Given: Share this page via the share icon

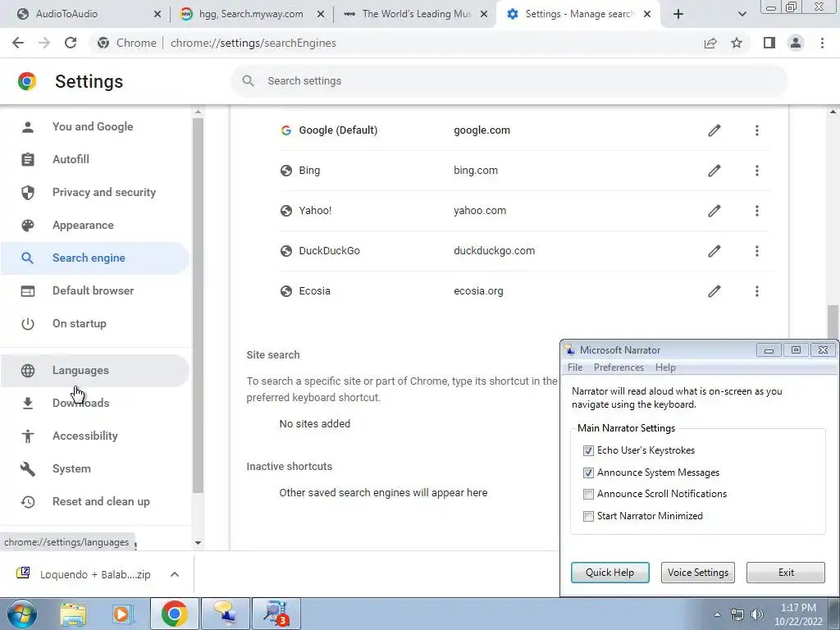Looking at the screenshot, I should tap(710, 43).
